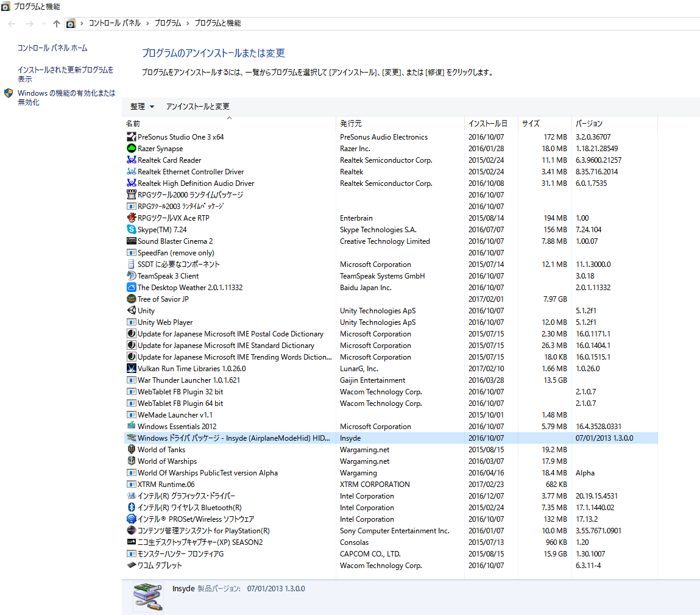This screenshot has height=615, width=700.
Task: Click the Realtek Card Reader icon
Action: 131,160
